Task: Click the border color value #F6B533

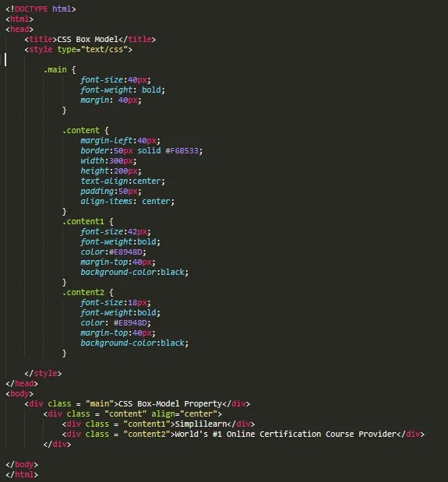Action: [x=182, y=150]
